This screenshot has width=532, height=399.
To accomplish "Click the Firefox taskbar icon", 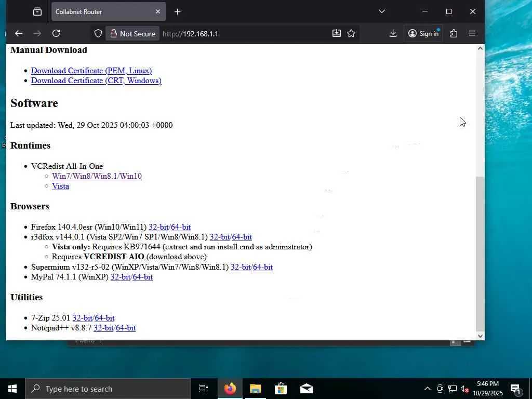I will pos(230,389).
